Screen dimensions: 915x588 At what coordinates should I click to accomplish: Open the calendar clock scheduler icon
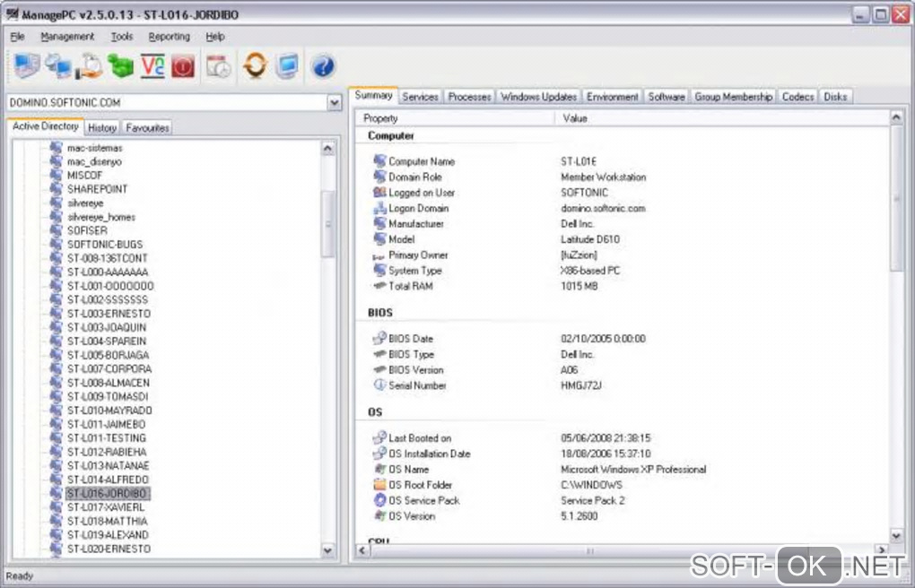click(x=219, y=66)
